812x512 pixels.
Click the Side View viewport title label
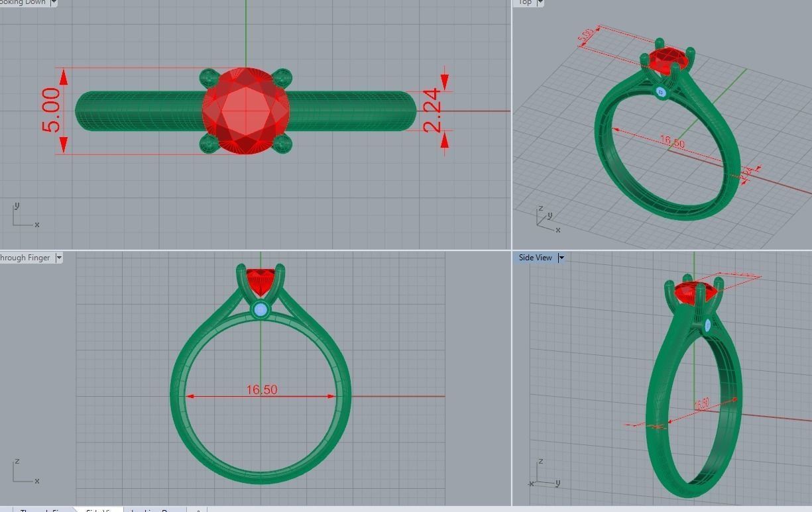pos(535,258)
